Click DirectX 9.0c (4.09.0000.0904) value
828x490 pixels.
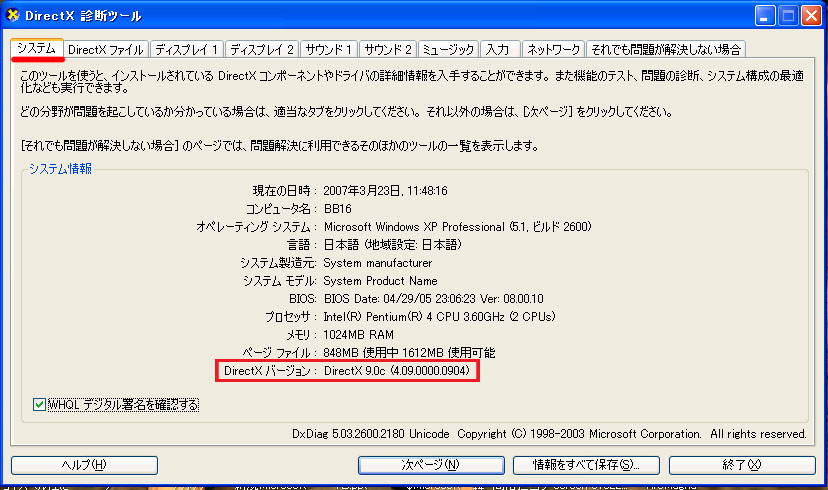[397, 371]
